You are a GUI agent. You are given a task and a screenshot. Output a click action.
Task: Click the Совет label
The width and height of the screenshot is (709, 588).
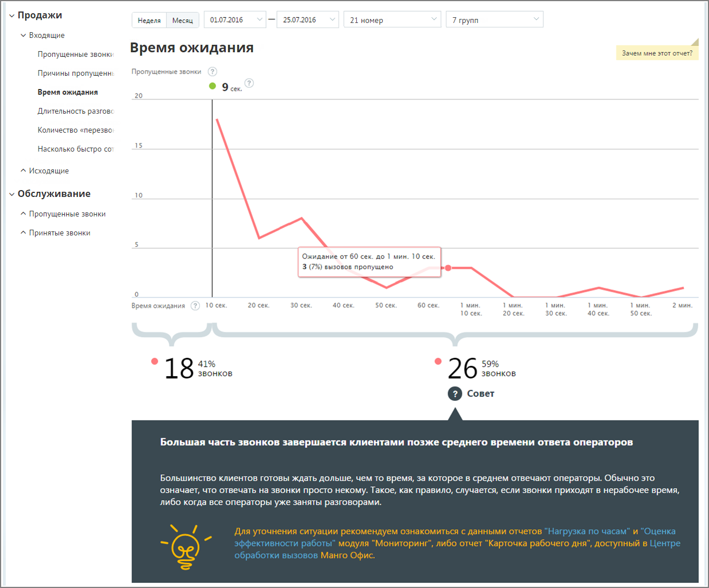coord(480,393)
